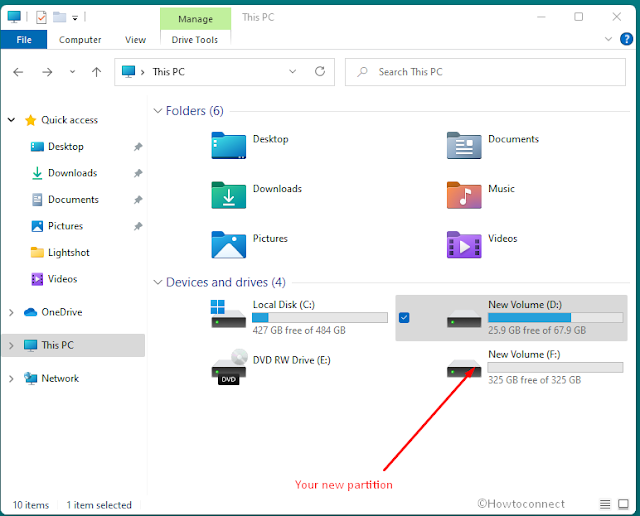Select Quick access in navigation pane
This screenshot has height=516, width=640.
point(69,120)
